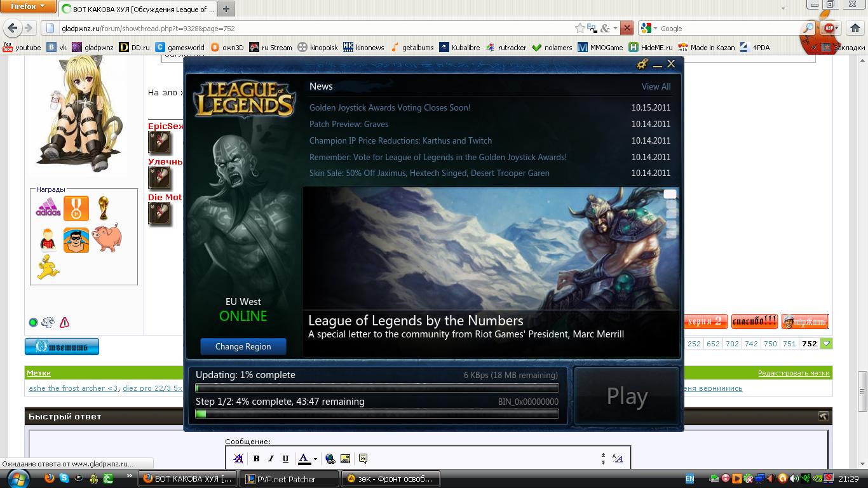Click View All news link
The height and width of the screenshot is (488, 868).
(656, 87)
